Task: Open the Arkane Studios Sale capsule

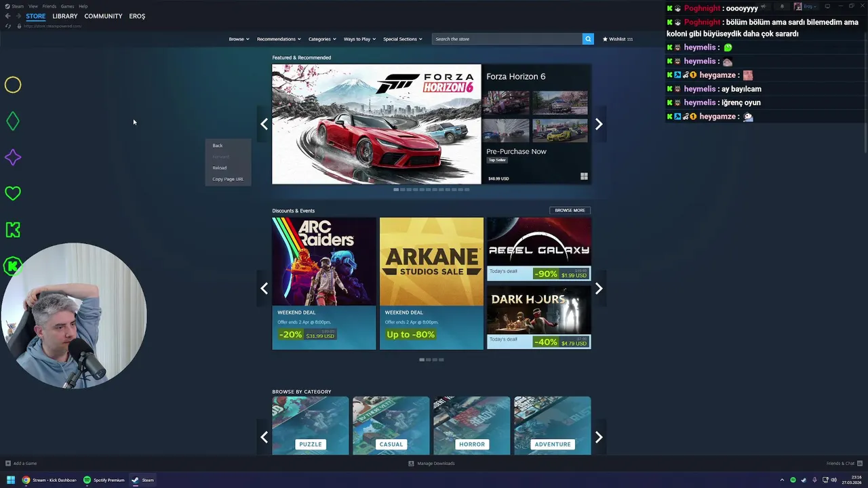Action: 431,283
